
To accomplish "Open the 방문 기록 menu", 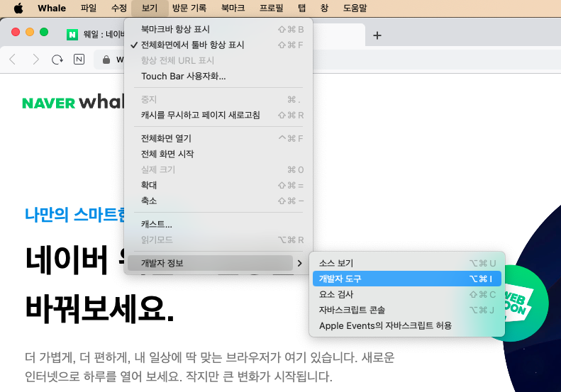I will [189, 8].
